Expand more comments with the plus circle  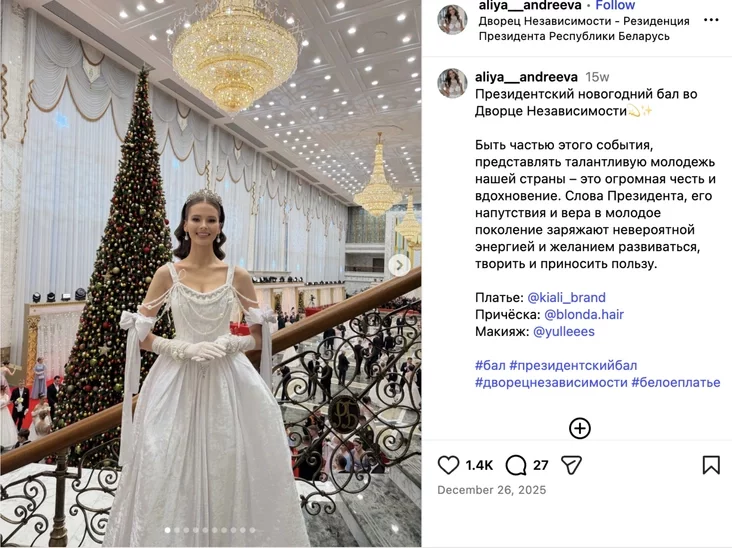point(580,428)
